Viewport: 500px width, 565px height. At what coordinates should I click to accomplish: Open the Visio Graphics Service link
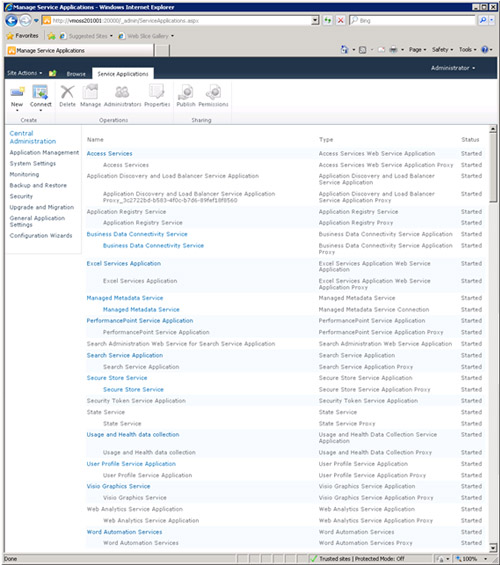[x=118, y=486]
